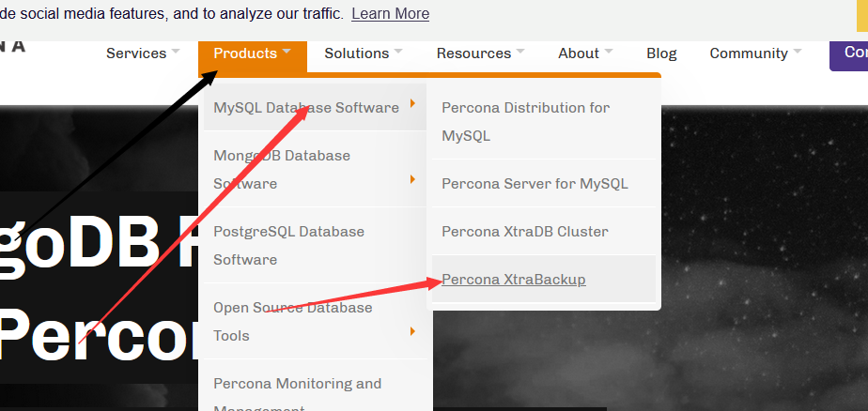Expand the MySQL Database Software submenu arrow
868x411 pixels.
coord(412,103)
